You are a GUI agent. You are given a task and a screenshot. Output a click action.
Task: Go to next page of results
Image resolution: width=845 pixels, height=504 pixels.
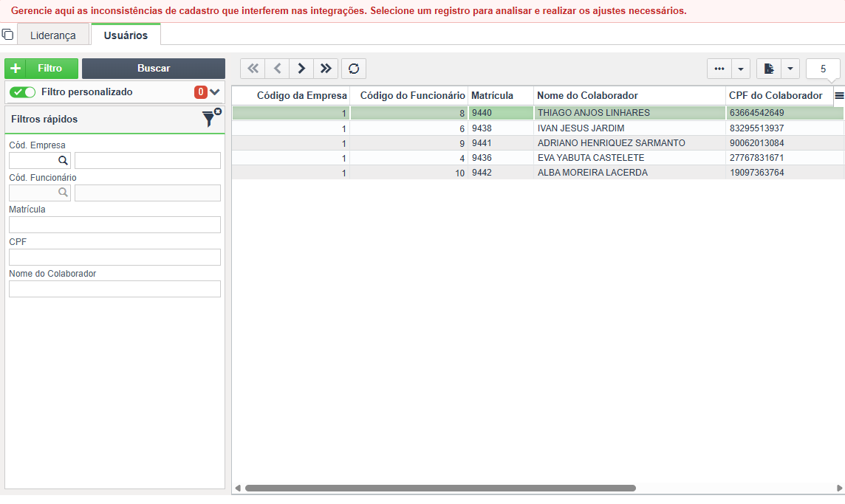[301, 69]
